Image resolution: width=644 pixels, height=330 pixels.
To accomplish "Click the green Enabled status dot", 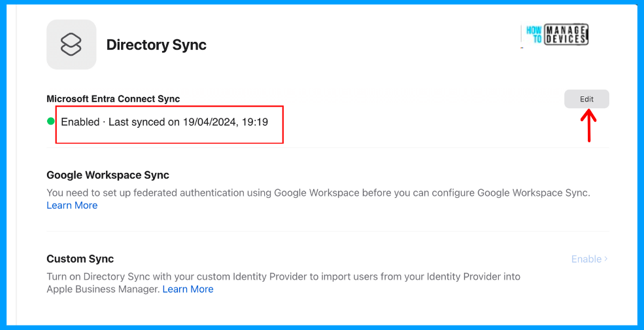I will 51,121.
